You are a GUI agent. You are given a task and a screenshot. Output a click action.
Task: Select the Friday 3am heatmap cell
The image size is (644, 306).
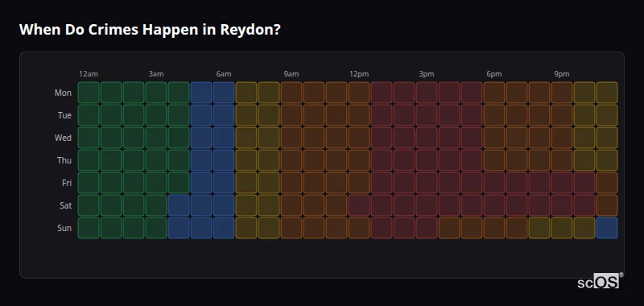point(156,183)
